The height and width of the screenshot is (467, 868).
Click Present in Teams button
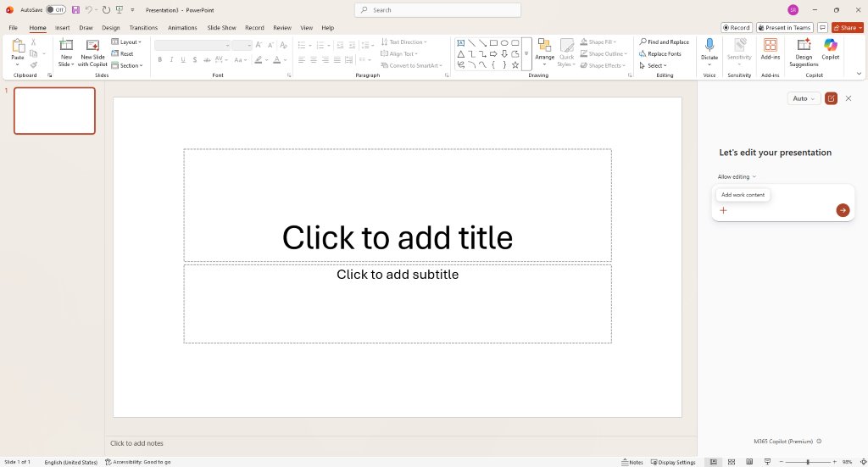pos(784,28)
